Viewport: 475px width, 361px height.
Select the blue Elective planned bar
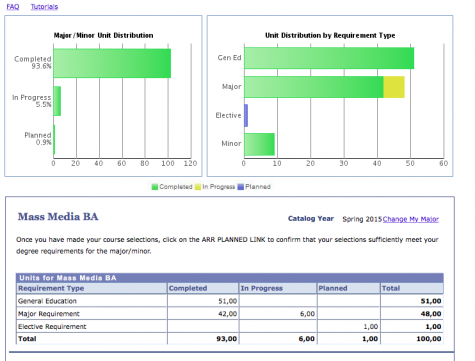[x=246, y=115]
